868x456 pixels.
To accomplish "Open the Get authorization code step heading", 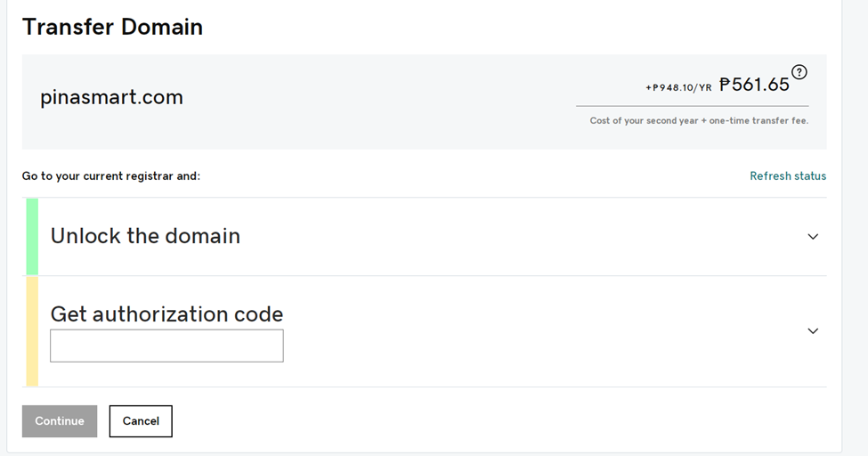I will coord(166,314).
